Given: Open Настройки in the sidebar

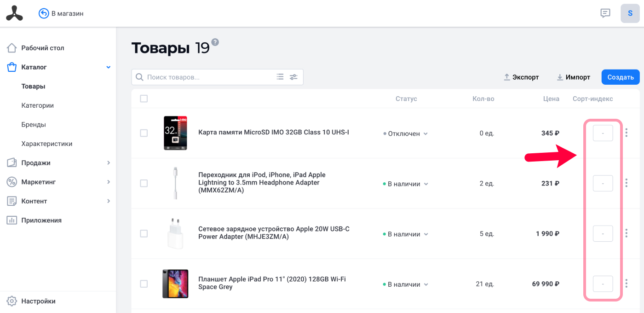Looking at the screenshot, I should tap(38, 301).
